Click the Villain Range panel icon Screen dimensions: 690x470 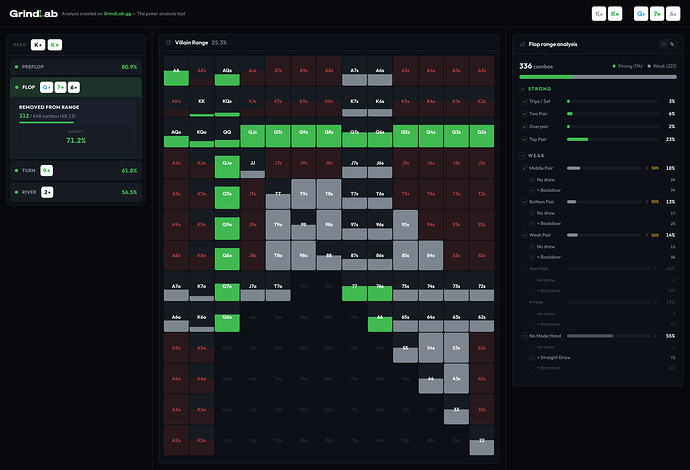tap(167, 43)
